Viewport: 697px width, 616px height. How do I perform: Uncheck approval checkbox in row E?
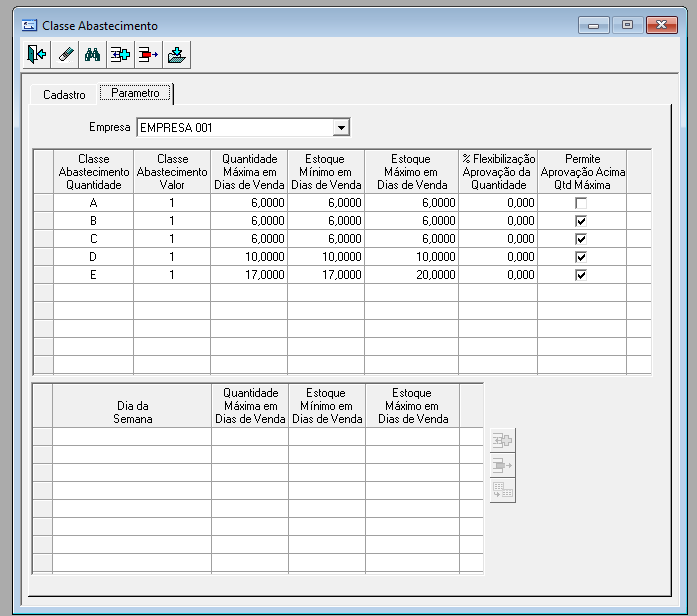[581, 275]
